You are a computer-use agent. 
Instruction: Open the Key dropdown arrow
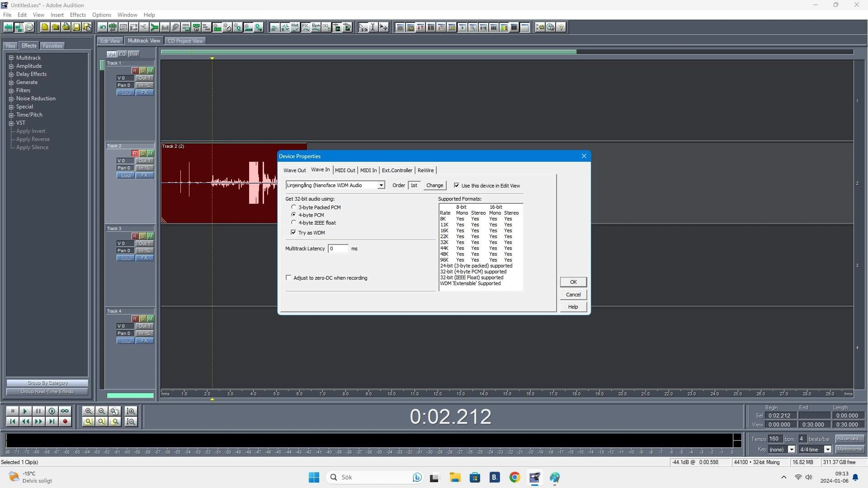click(792, 450)
